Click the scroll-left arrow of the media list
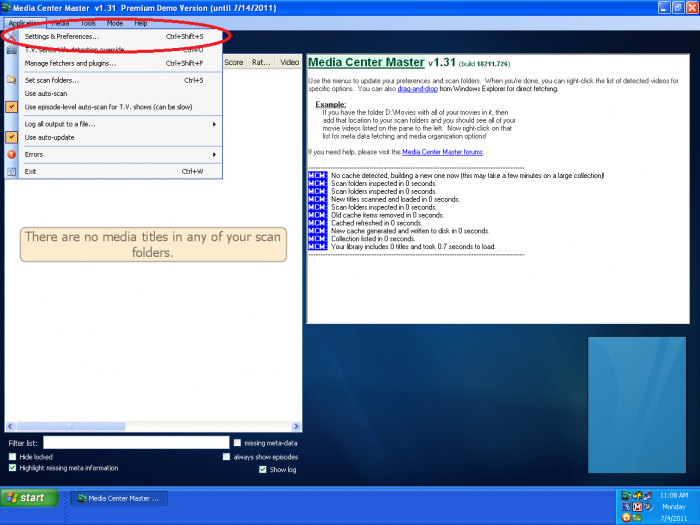This screenshot has width=700, height=525. pyautogui.click(x=10, y=426)
